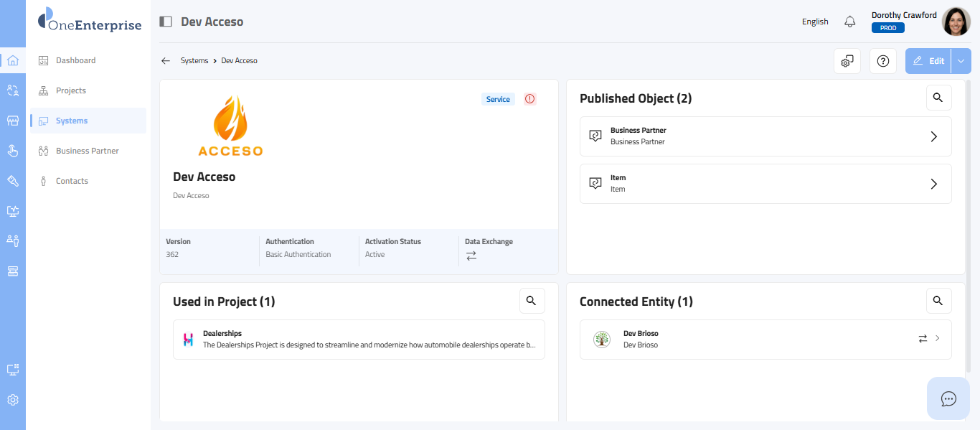Expand the Business Partner published object

click(933, 136)
